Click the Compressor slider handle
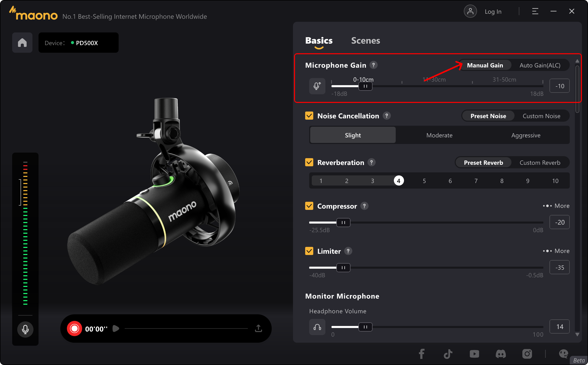The width and height of the screenshot is (588, 365). [343, 223]
